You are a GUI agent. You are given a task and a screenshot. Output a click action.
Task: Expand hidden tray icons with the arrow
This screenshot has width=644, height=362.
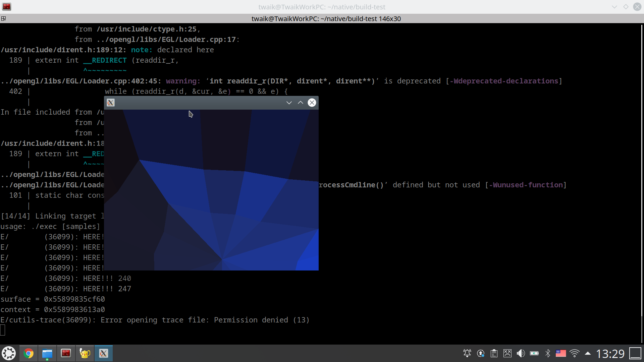coord(588,353)
